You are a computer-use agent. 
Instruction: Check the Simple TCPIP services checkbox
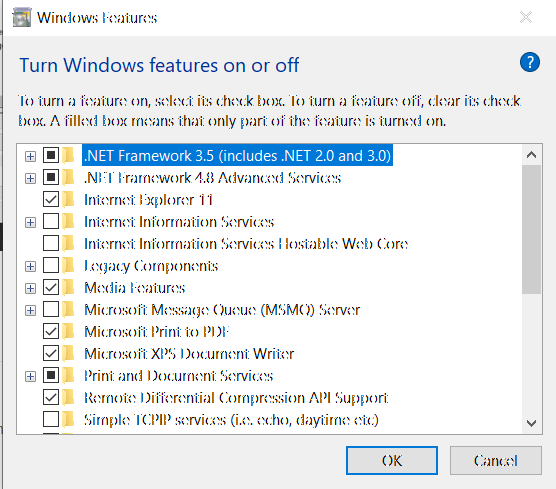(51, 419)
